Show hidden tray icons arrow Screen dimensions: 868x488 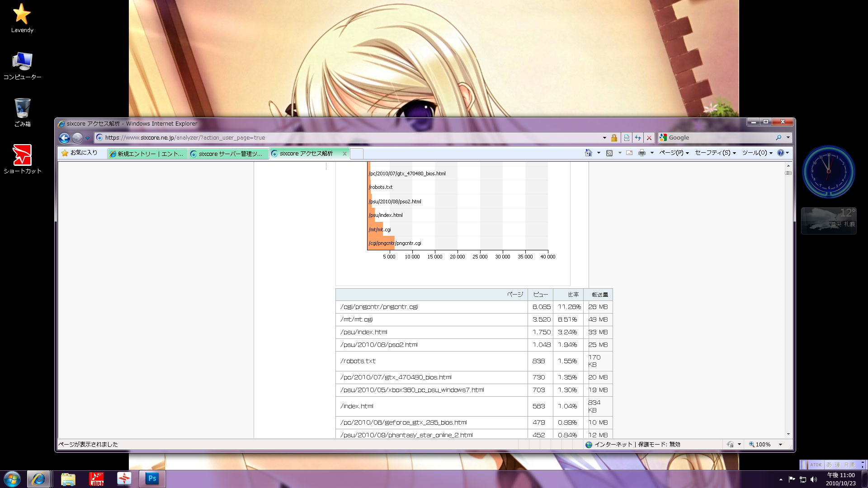pyautogui.click(x=781, y=479)
